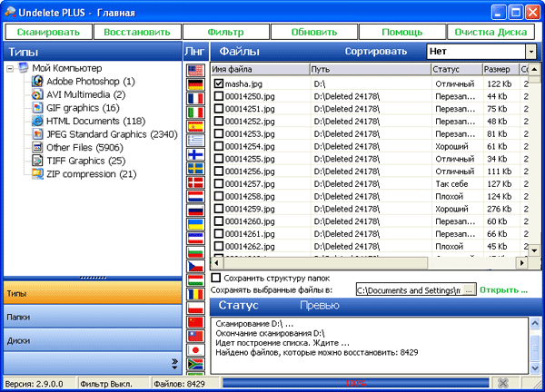Choose the Greek flag language
The height and width of the screenshot is (392, 545).
pos(195,141)
